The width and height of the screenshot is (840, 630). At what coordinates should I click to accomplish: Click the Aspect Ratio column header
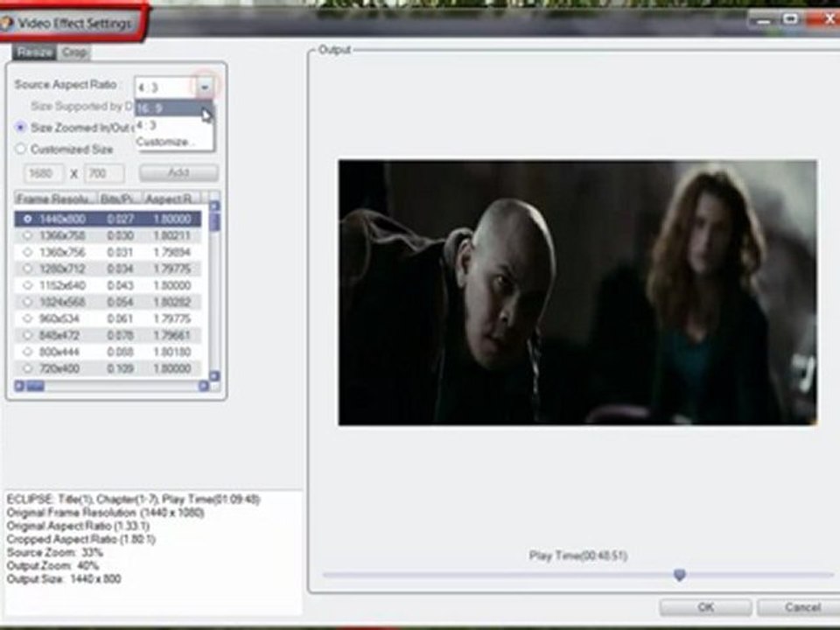pos(172,199)
